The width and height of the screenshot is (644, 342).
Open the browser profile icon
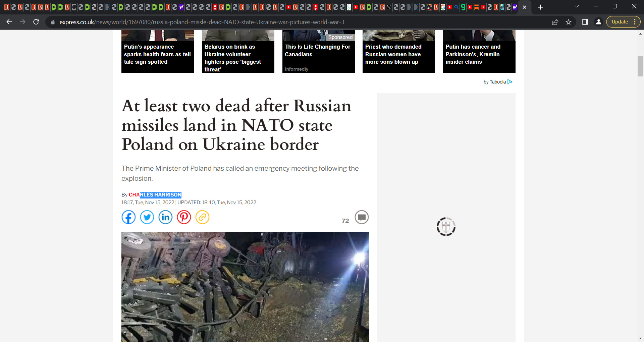pyautogui.click(x=598, y=22)
